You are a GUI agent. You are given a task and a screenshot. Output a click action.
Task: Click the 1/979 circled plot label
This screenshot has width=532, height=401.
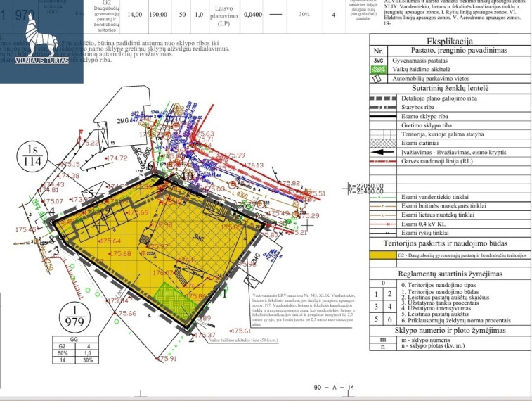[x=74, y=317]
